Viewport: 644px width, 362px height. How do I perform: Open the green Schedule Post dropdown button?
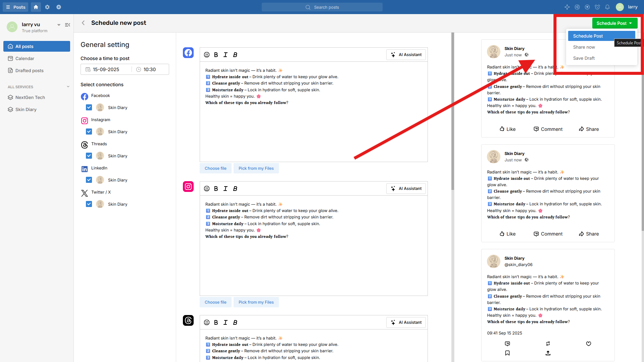tap(614, 23)
